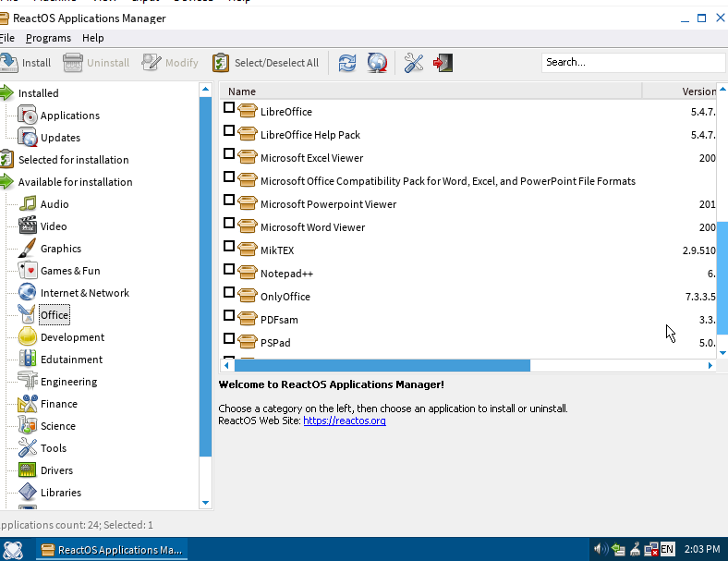
Task: Sort by the Version column header
Action: [x=680, y=91]
